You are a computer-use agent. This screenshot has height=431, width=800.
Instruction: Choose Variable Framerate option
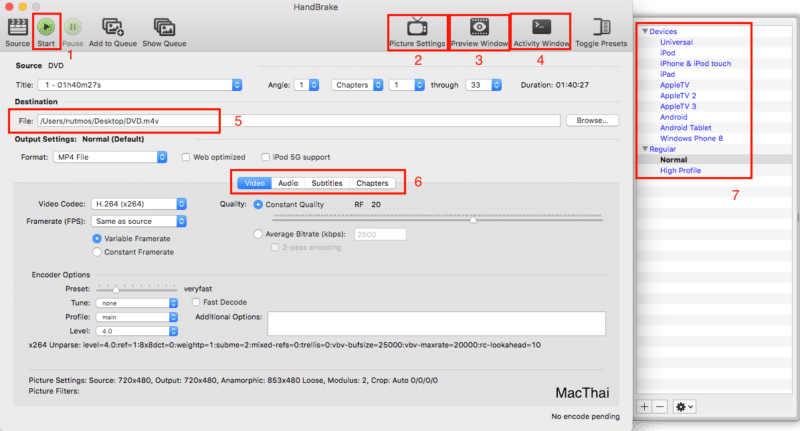[x=97, y=238]
